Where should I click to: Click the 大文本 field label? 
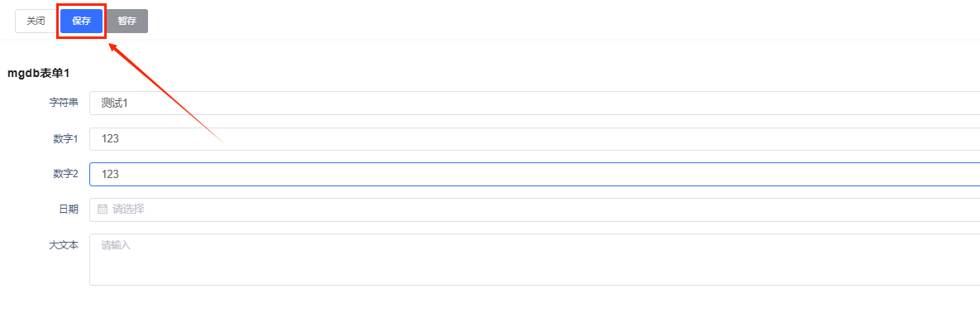coord(64,245)
